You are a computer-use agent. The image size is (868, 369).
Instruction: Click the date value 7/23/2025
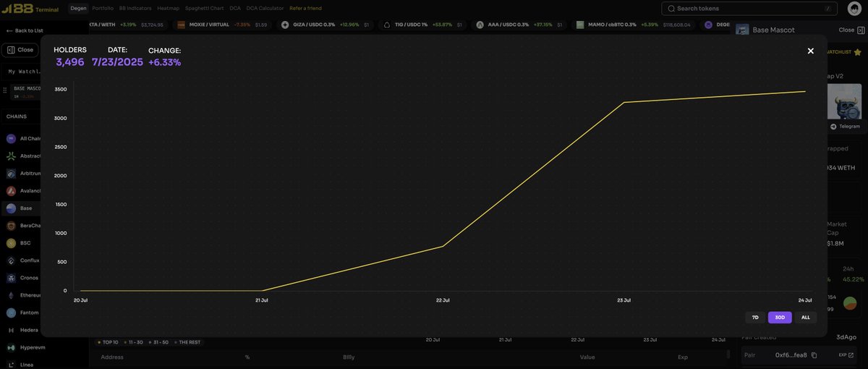click(x=117, y=62)
